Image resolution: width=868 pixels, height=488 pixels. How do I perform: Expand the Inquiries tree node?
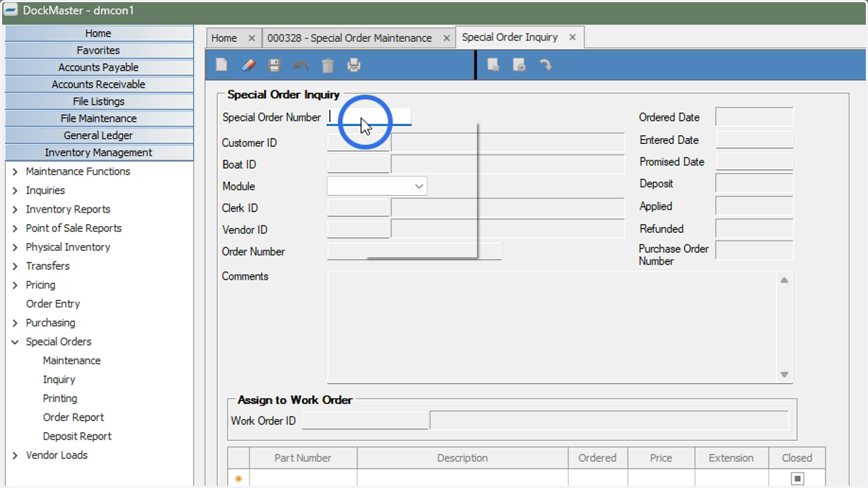(15, 190)
